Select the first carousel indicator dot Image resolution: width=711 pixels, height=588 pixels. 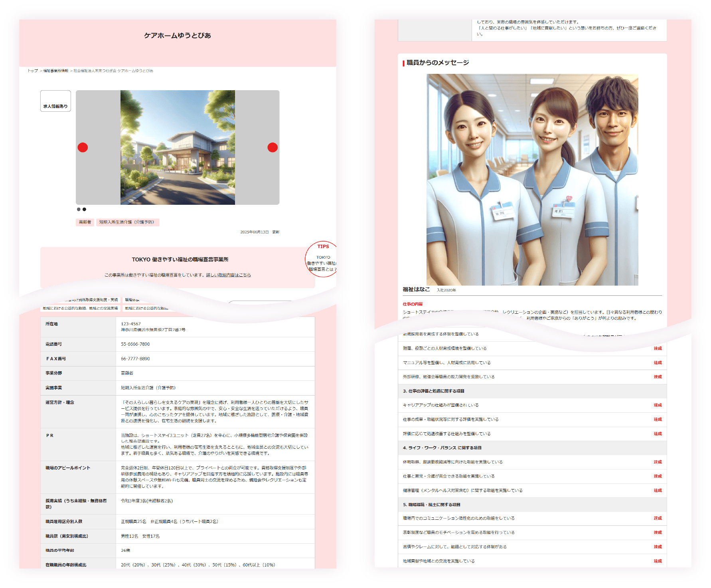(x=79, y=209)
